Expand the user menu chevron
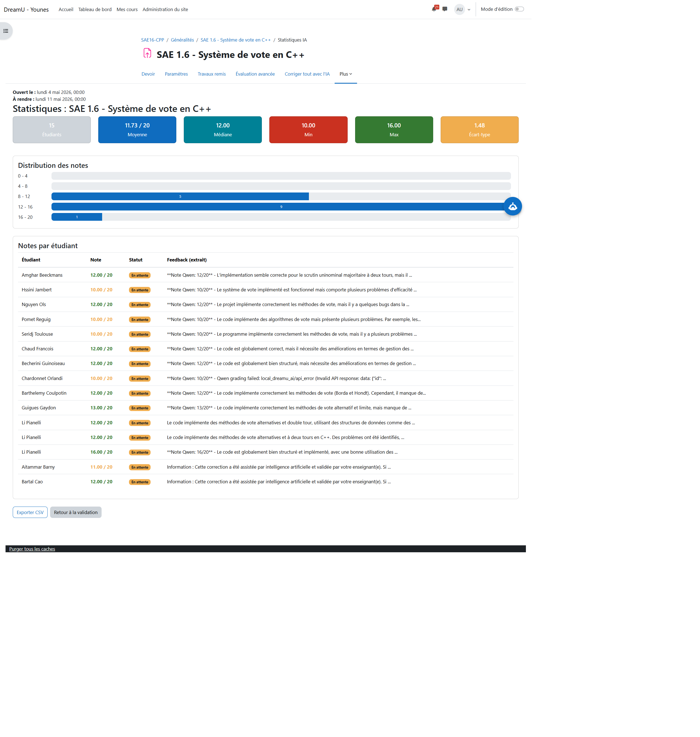This screenshot has height=737, width=700. click(x=469, y=10)
